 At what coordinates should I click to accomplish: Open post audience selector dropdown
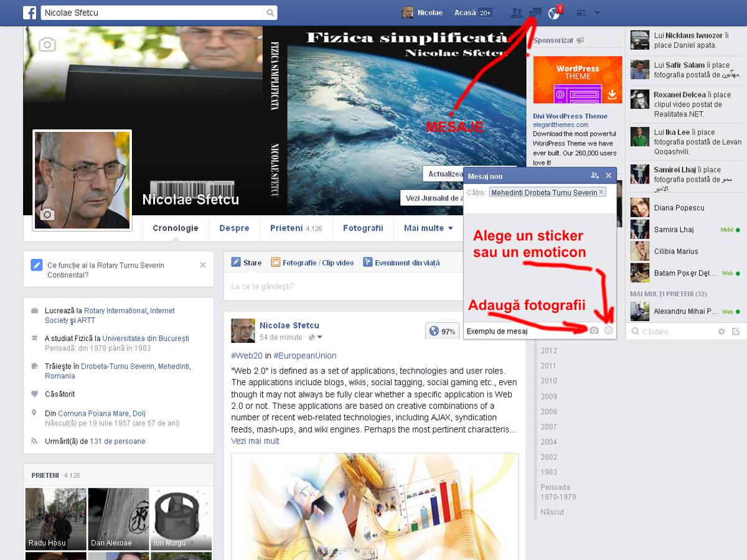(x=316, y=337)
